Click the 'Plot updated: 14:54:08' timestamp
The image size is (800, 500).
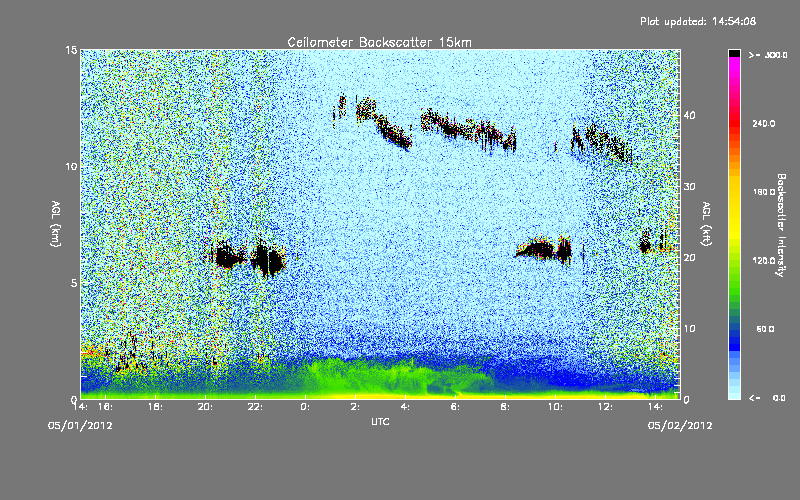(698, 21)
